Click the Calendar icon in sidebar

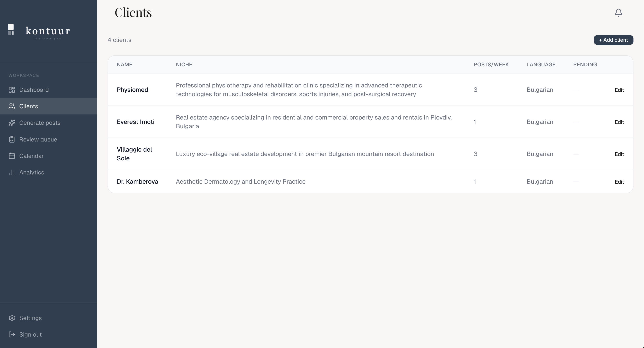click(x=12, y=156)
